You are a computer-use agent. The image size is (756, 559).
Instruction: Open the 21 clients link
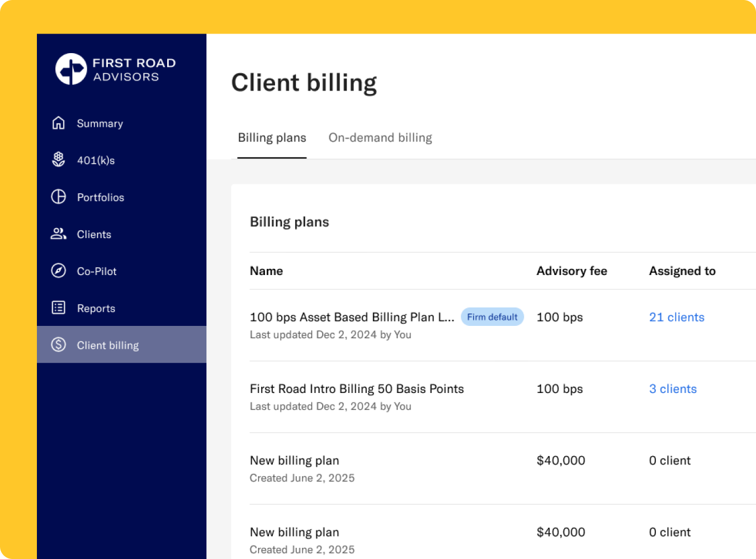[x=676, y=318]
